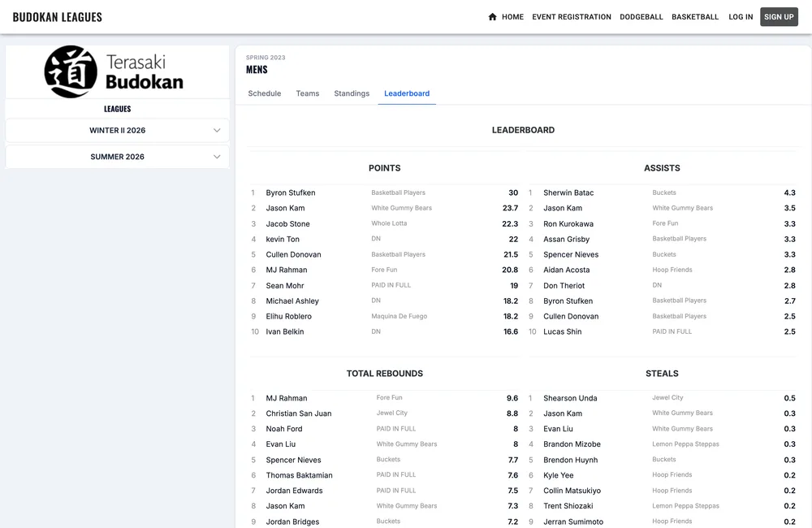Click Brandon Mizobe player name

(572, 444)
